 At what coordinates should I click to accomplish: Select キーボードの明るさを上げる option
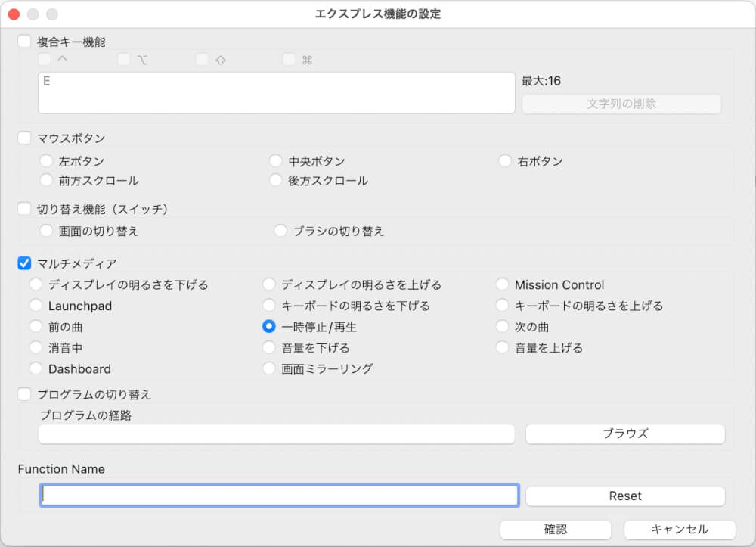502,306
